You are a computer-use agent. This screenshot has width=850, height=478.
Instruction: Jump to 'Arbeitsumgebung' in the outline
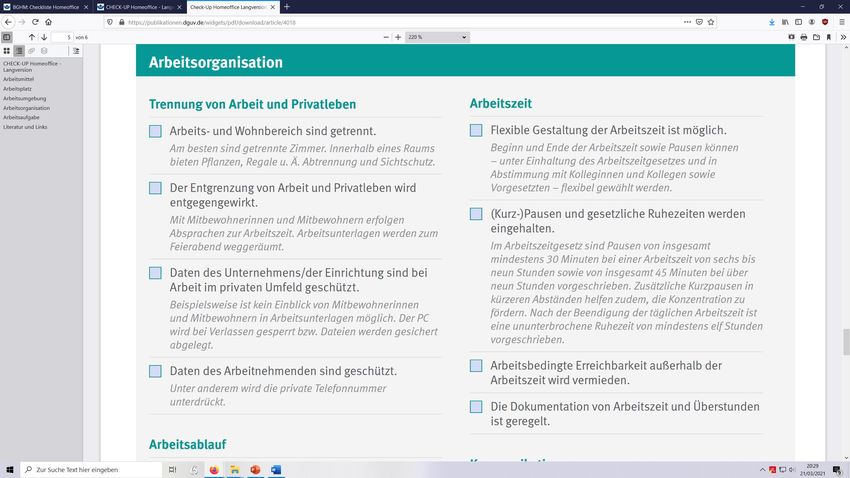(x=24, y=99)
